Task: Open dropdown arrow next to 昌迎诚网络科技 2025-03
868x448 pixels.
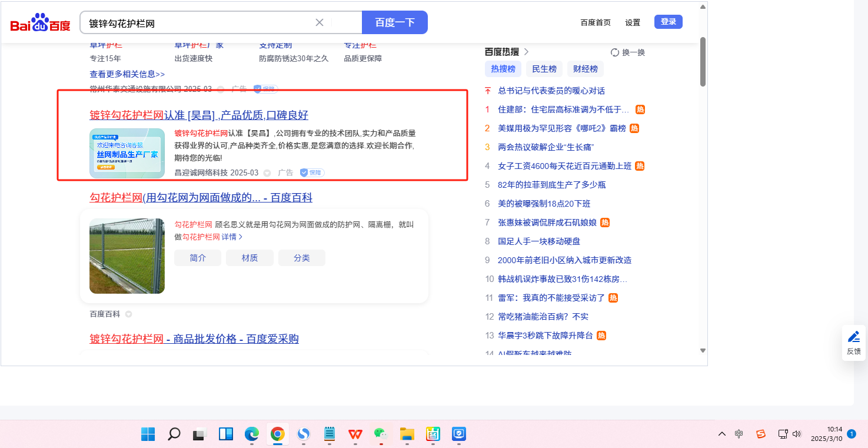Action: pyautogui.click(x=267, y=173)
